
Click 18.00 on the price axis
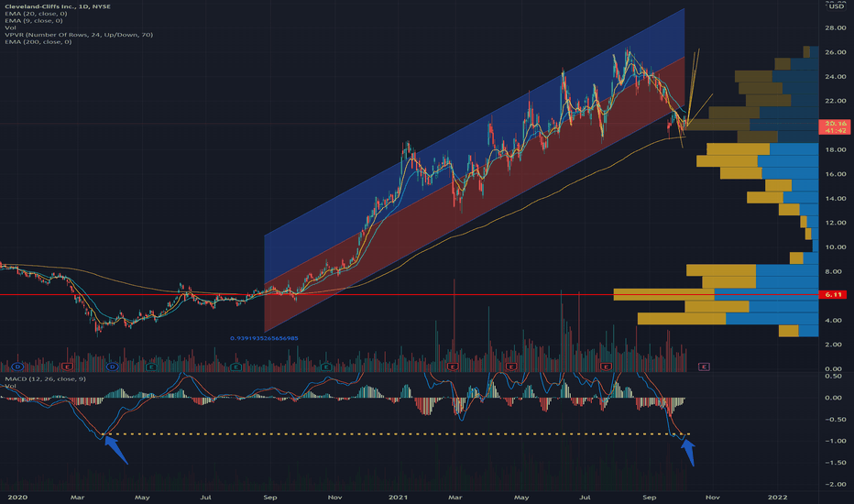(836, 150)
